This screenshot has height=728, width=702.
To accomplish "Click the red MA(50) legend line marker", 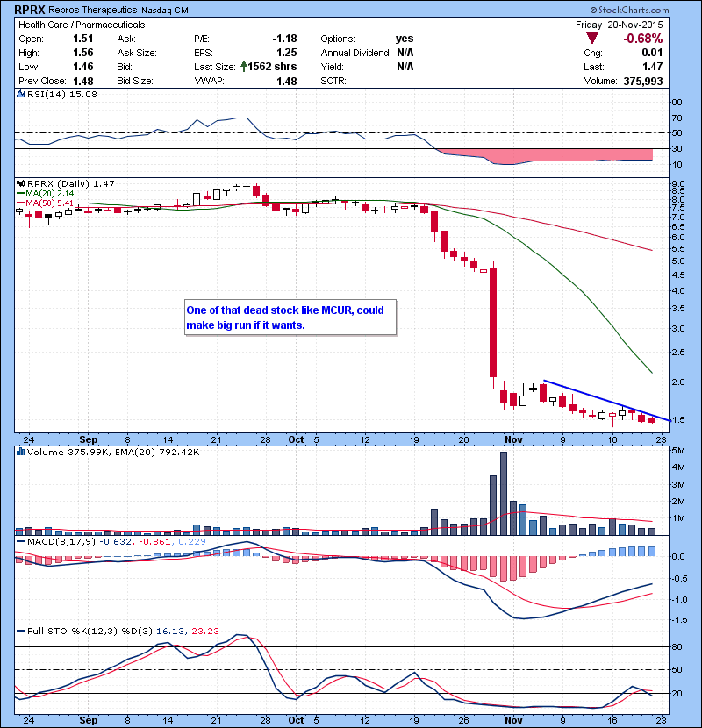I will point(20,203).
